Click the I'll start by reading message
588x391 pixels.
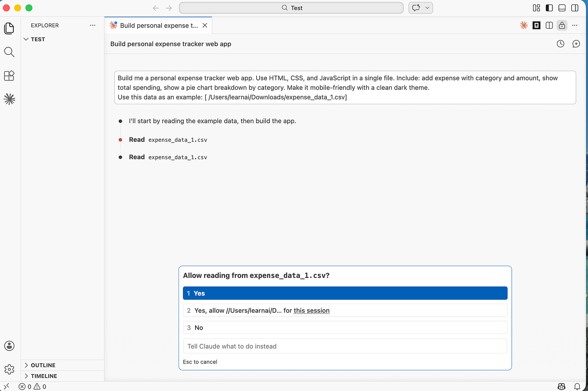click(212, 121)
